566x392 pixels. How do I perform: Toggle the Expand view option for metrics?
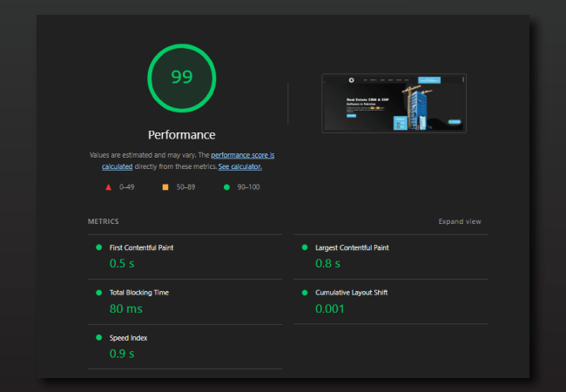459,221
